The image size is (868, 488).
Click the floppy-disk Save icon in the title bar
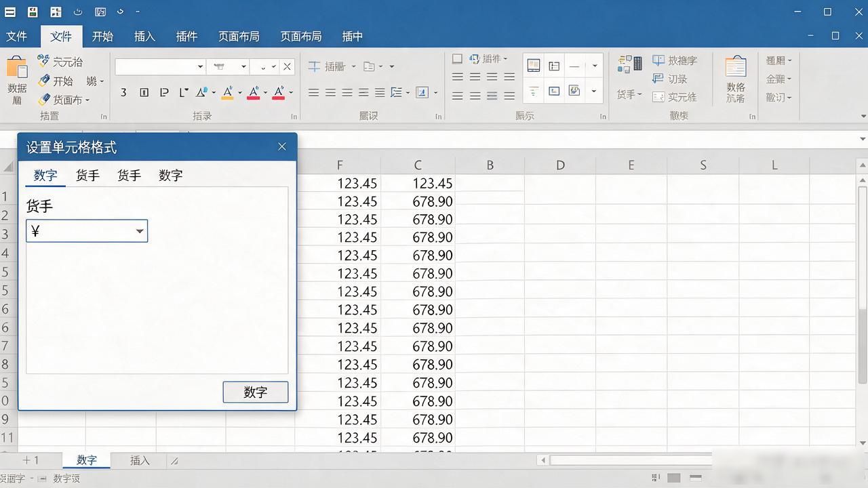pos(33,12)
